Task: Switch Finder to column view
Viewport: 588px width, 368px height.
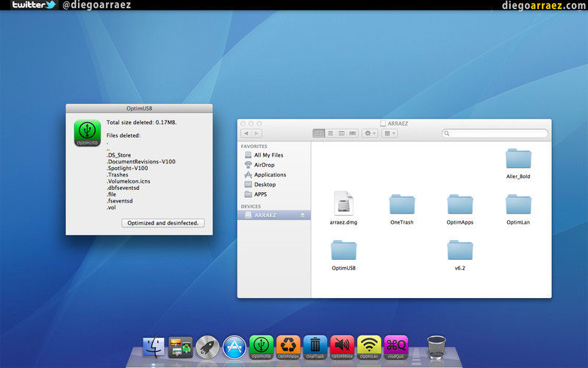Action: coord(342,133)
